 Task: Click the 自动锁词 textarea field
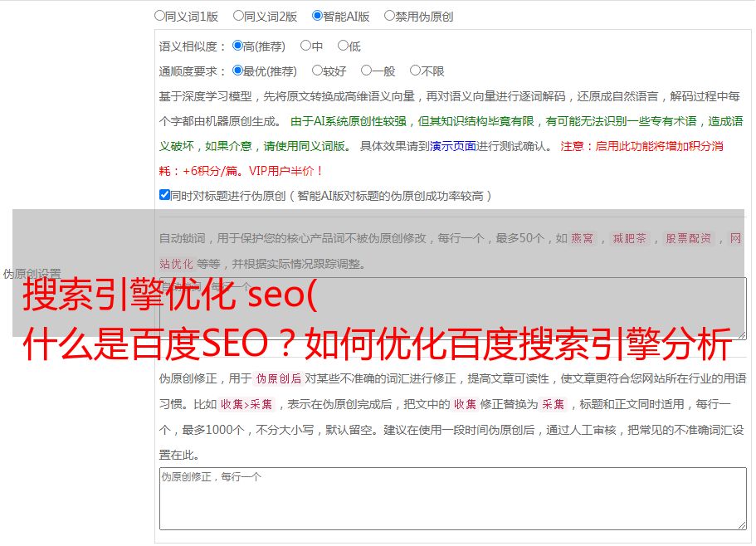coord(453,309)
